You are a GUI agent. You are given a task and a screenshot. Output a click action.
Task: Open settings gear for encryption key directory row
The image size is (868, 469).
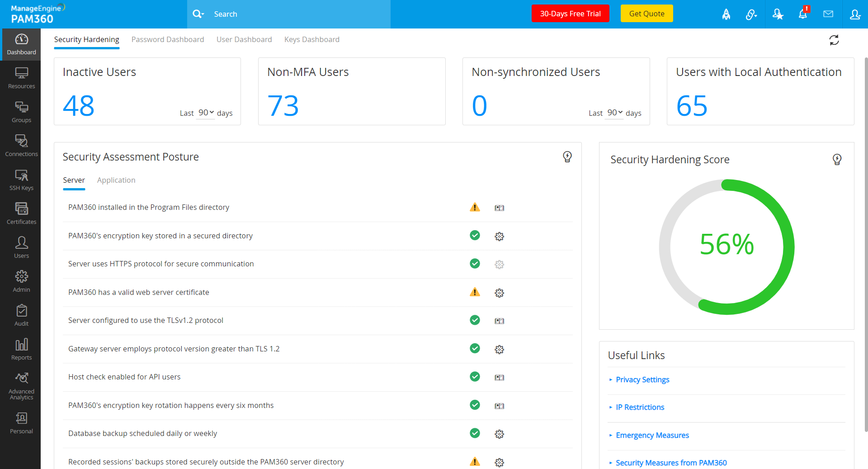pyautogui.click(x=499, y=236)
